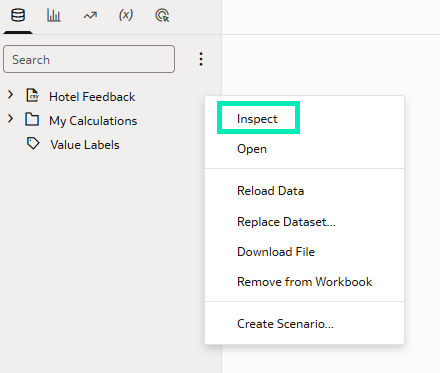Switch to the Visualizations bar chart tab
440x373 pixels.
(54, 15)
